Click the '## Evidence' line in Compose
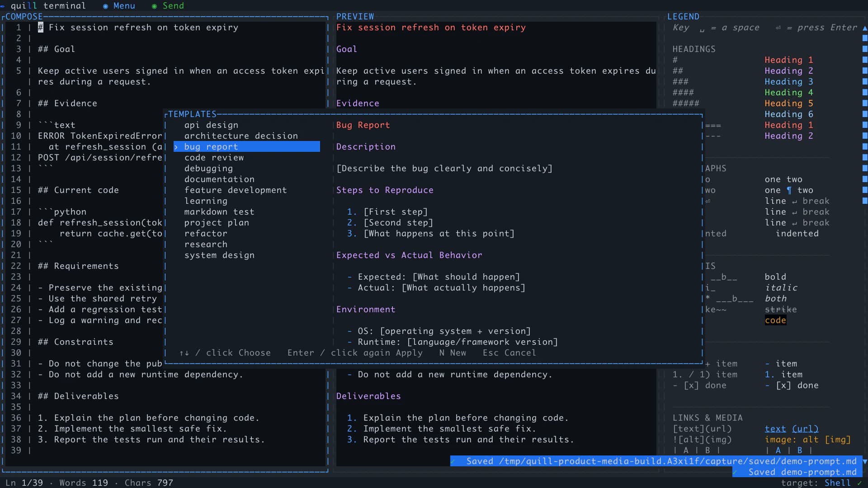868x488 pixels. click(x=67, y=103)
